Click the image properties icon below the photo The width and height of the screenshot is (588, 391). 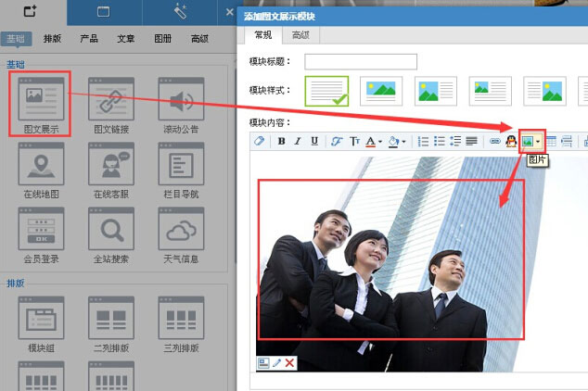click(263, 363)
